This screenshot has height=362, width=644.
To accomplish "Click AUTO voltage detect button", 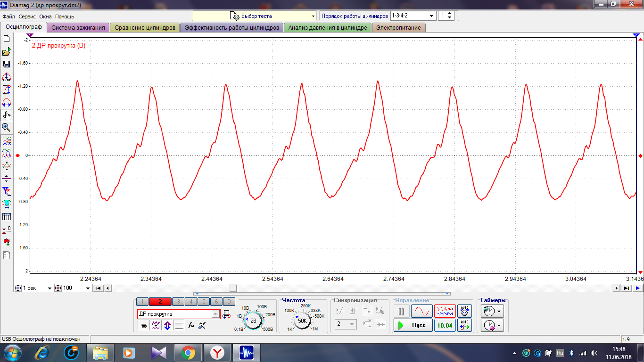I will [465, 311].
